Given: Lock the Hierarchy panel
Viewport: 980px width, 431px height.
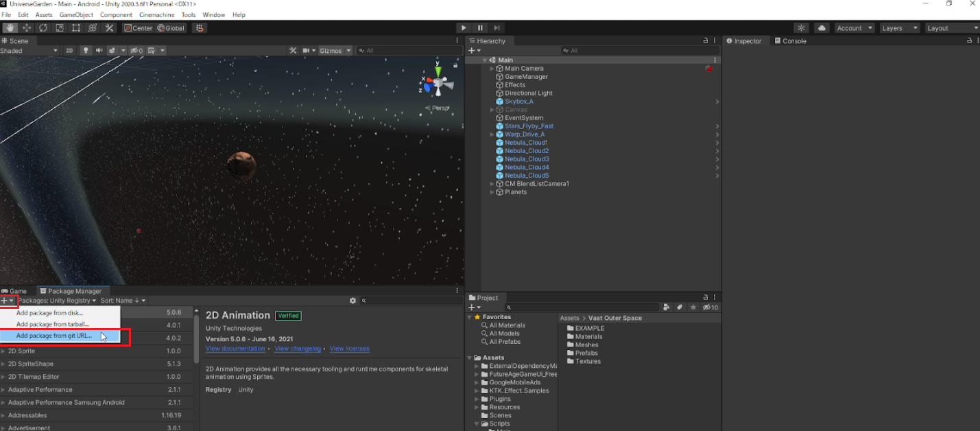Looking at the screenshot, I should 706,41.
